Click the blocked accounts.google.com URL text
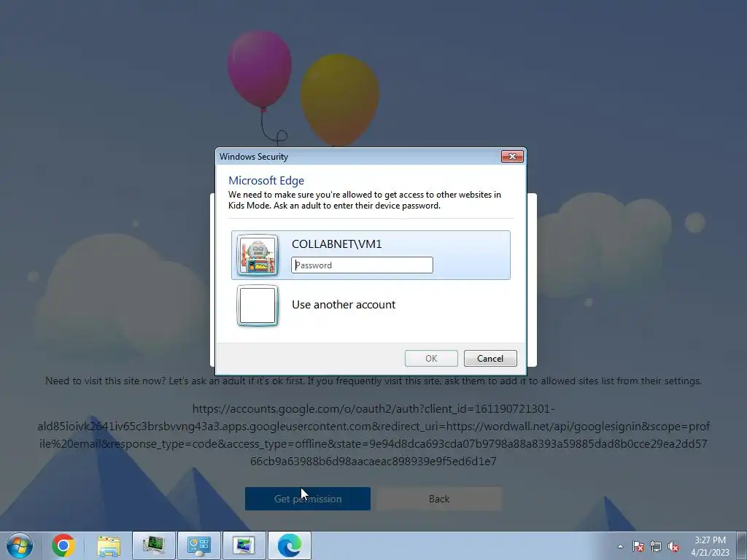 click(373, 435)
